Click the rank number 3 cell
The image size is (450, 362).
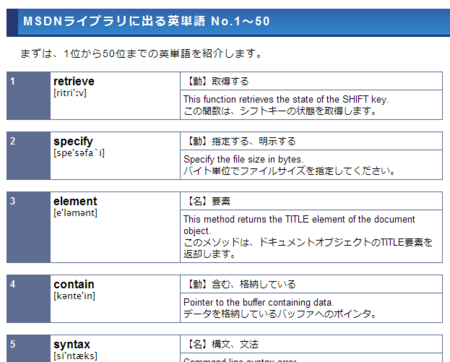28,227
